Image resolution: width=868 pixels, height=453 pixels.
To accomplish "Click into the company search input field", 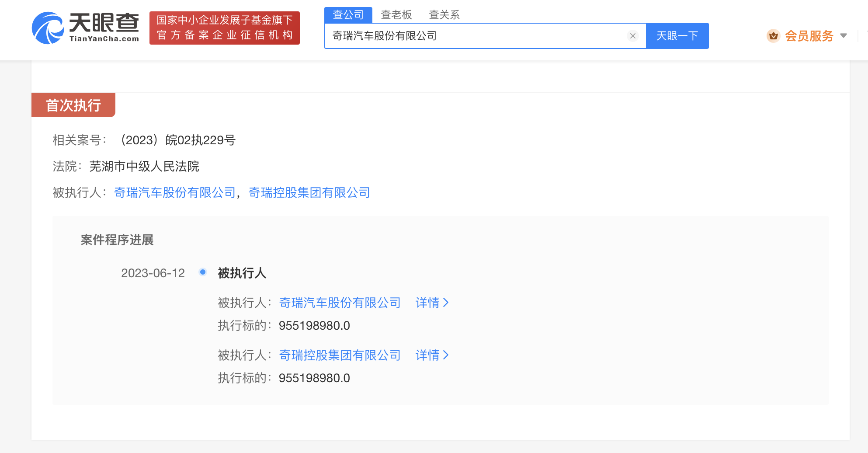I will 476,36.
